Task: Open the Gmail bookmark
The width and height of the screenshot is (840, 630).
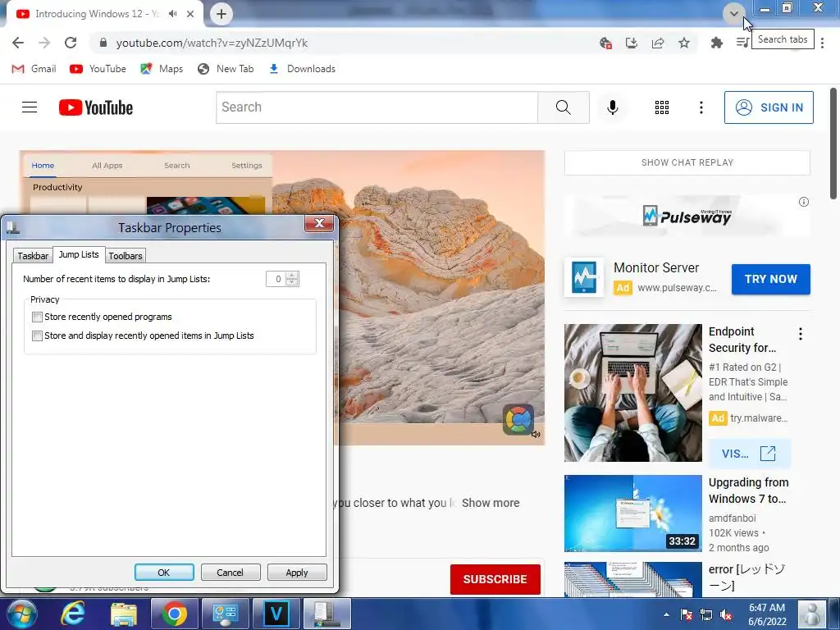Action: pyautogui.click(x=34, y=69)
